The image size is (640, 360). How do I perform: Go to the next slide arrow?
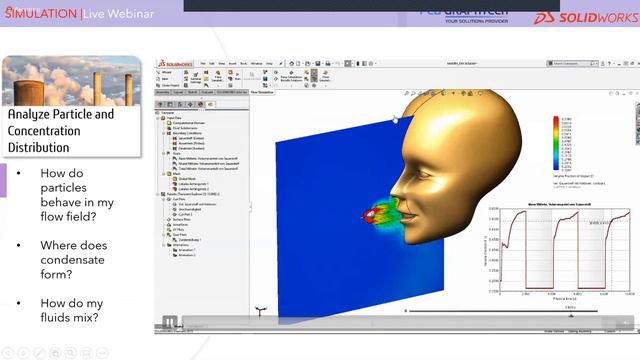coord(23,353)
